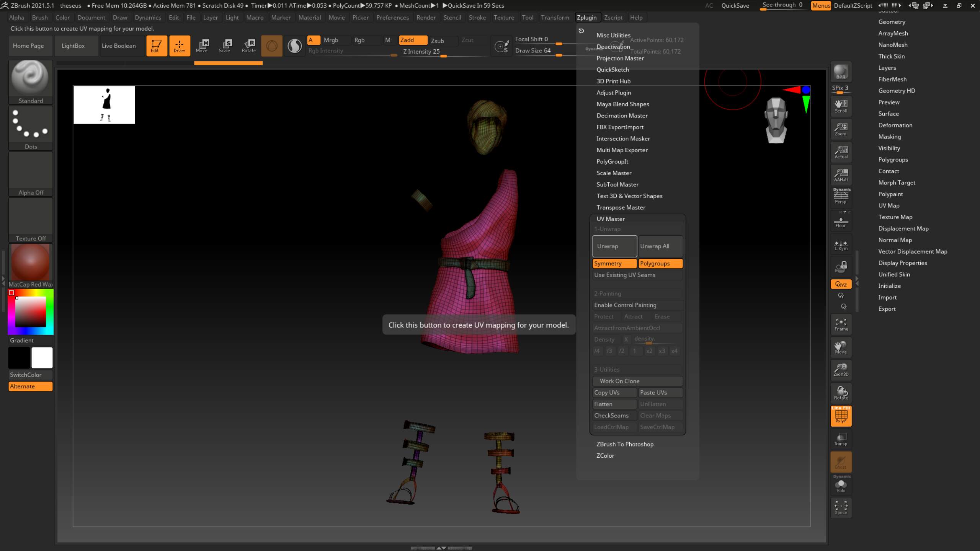Viewport: 980px width, 551px height.
Task: Click Work On Clone button
Action: tap(637, 381)
